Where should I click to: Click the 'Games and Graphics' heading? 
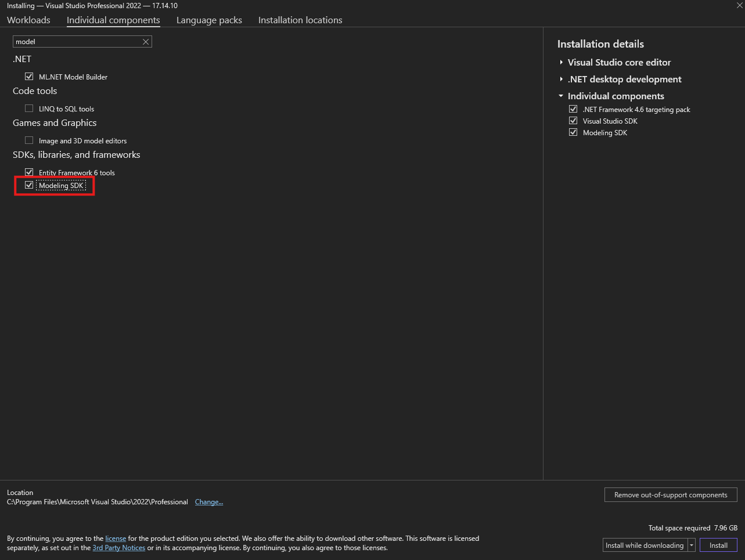tap(55, 122)
